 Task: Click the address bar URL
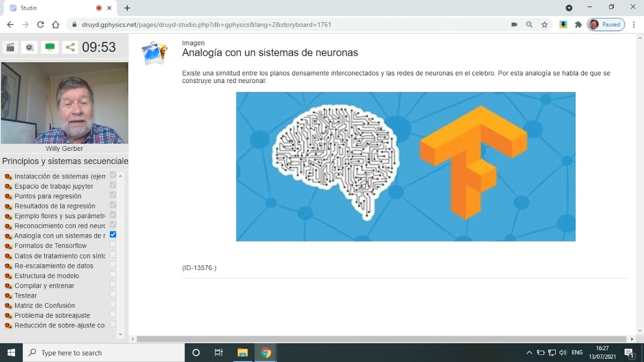[206, 25]
